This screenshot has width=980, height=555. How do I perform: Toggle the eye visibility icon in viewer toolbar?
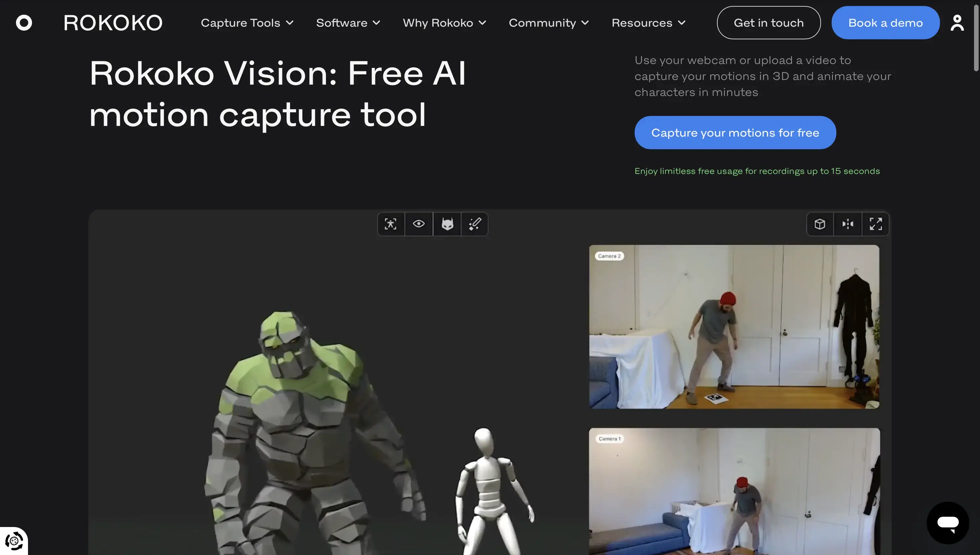419,224
